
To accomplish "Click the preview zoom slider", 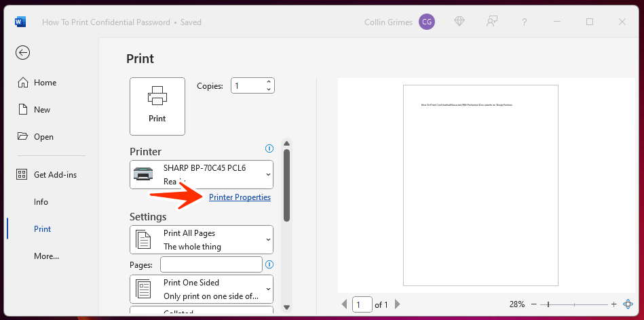I will click(x=574, y=304).
